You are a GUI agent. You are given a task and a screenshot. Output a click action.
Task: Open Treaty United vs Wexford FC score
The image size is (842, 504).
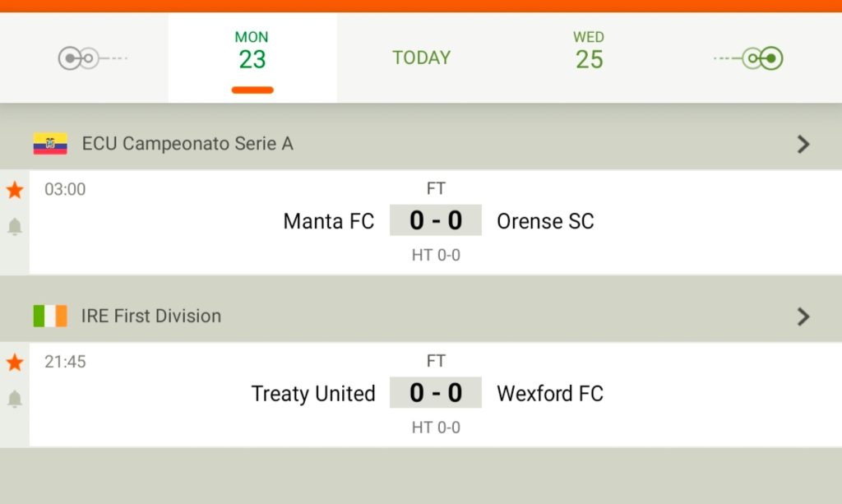click(x=436, y=392)
